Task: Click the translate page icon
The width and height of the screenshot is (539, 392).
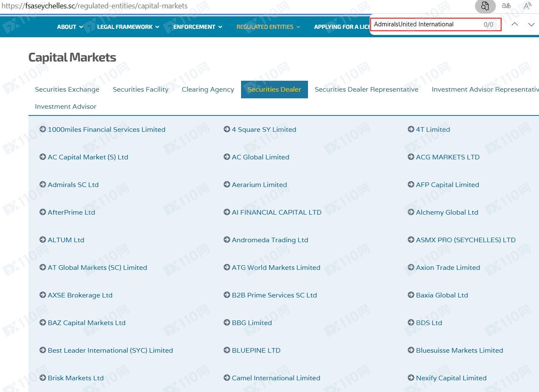Action: coord(506,6)
